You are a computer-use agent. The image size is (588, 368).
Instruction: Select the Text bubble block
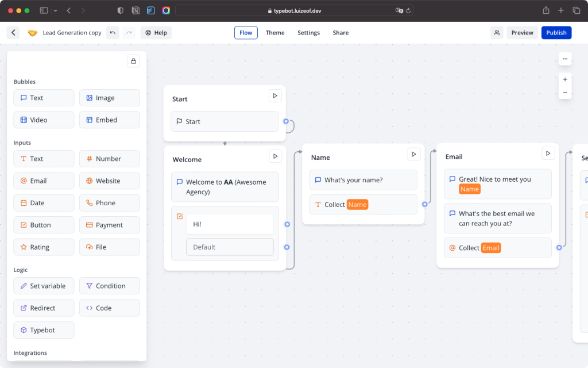(44, 98)
